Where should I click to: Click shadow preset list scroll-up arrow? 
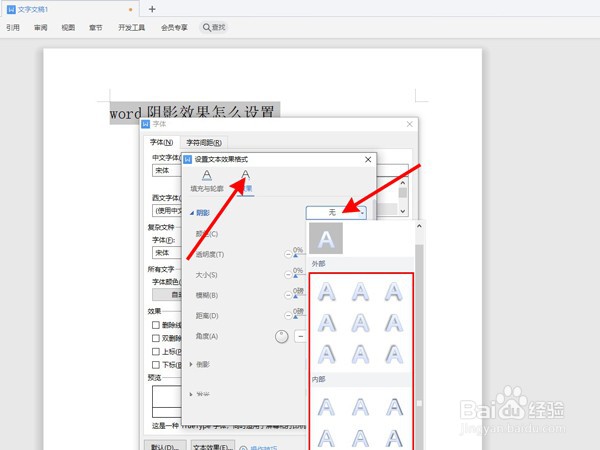click(x=419, y=227)
